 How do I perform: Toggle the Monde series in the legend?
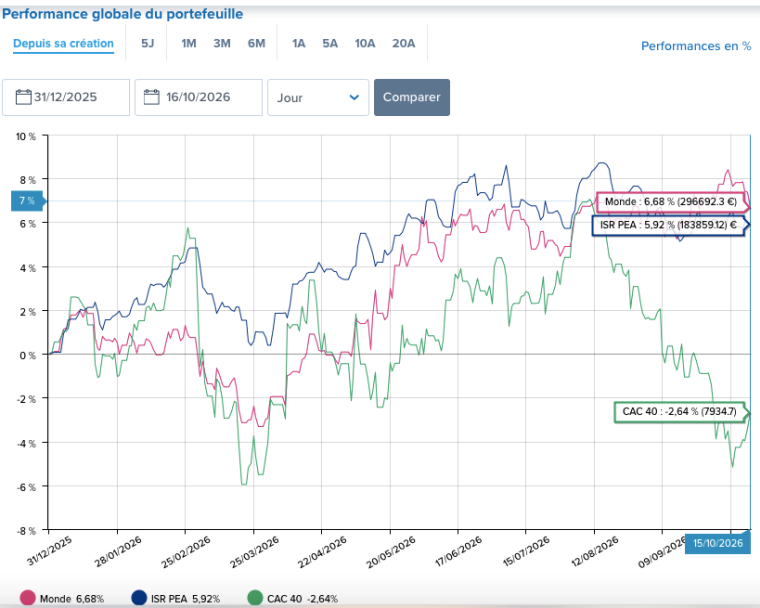27,598
